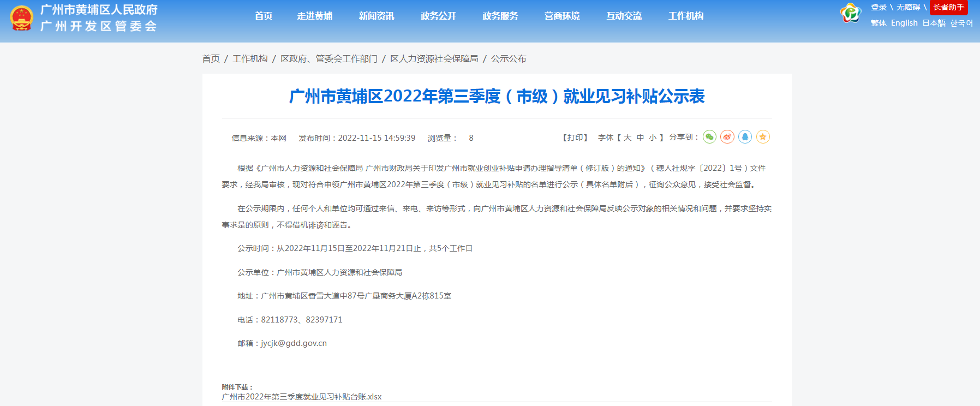
Task: Click the 【打印】 print button
Action: click(x=575, y=138)
